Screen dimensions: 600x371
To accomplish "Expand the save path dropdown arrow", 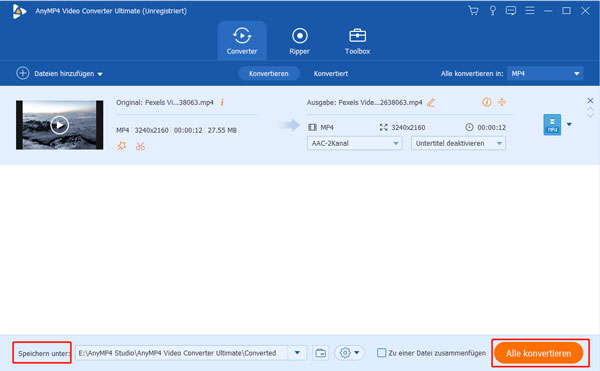I will 297,353.
